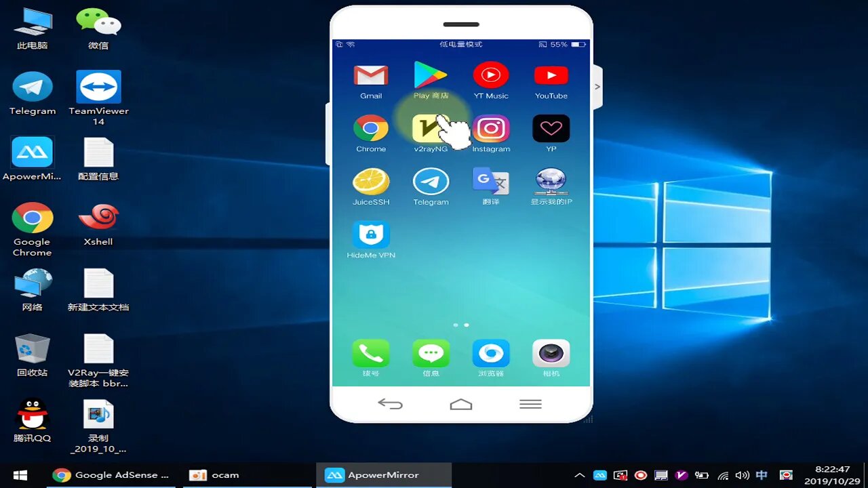Viewport: 868px width, 488px height.
Task: Select the Telegram desktop shortcut
Action: 33,94
